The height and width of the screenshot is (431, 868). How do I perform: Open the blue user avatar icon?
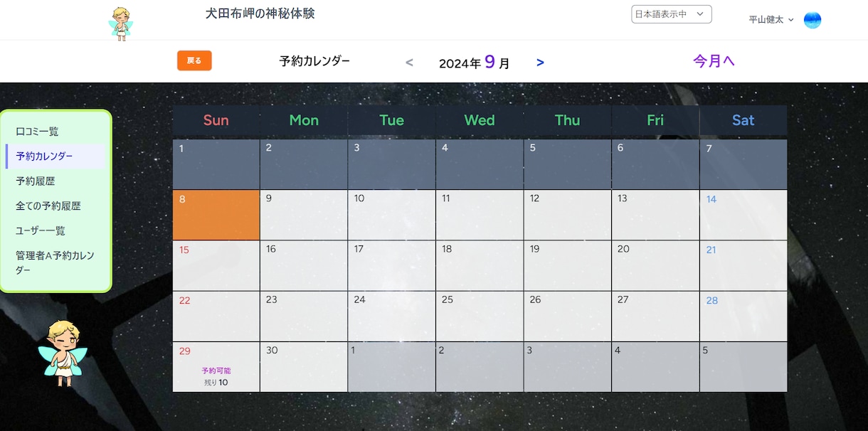tap(813, 20)
